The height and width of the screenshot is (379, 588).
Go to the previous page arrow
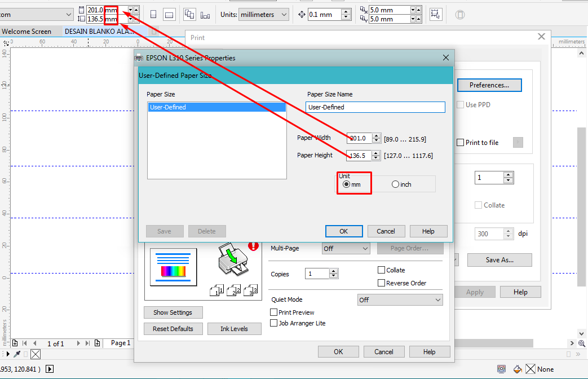[35, 343]
